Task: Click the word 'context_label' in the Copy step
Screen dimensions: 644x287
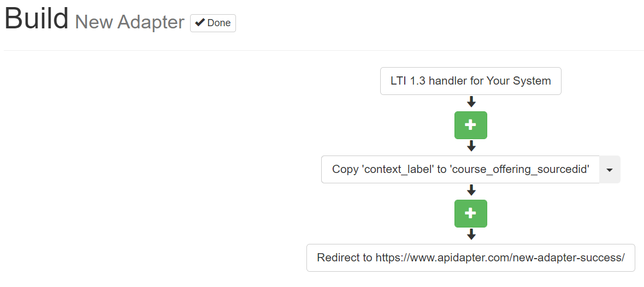Action: [x=398, y=170]
